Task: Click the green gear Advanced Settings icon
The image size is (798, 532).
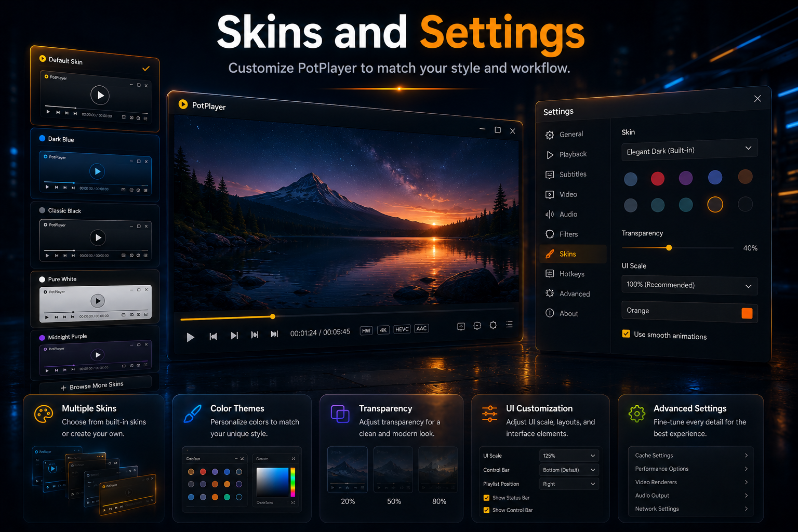Action: click(637, 414)
